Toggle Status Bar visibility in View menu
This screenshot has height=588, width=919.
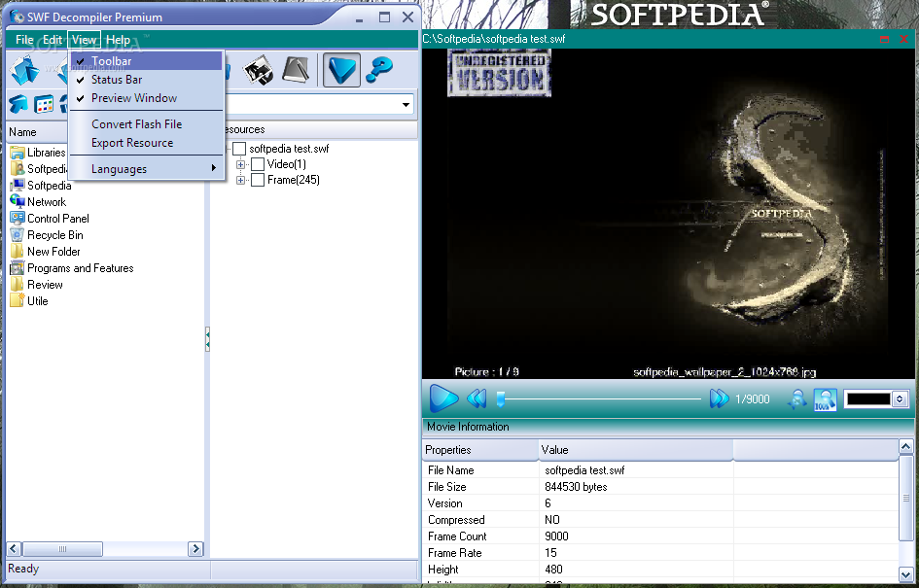(x=146, y=80)
